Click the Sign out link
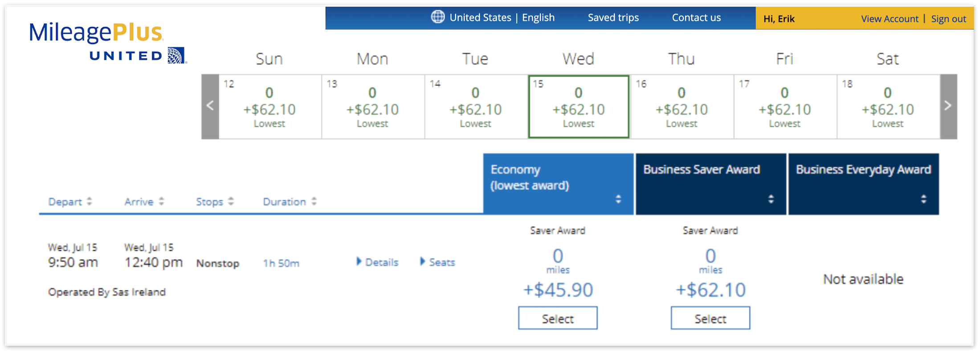The width and height of the screenshot is (980, 351). pos(948,19)
